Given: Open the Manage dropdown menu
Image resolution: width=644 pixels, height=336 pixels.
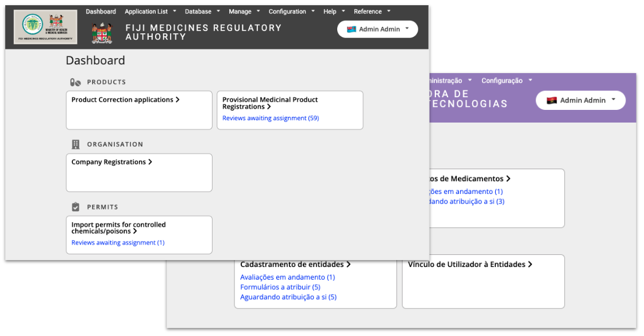Looking at the screenshot, I should tap(244, 12).
